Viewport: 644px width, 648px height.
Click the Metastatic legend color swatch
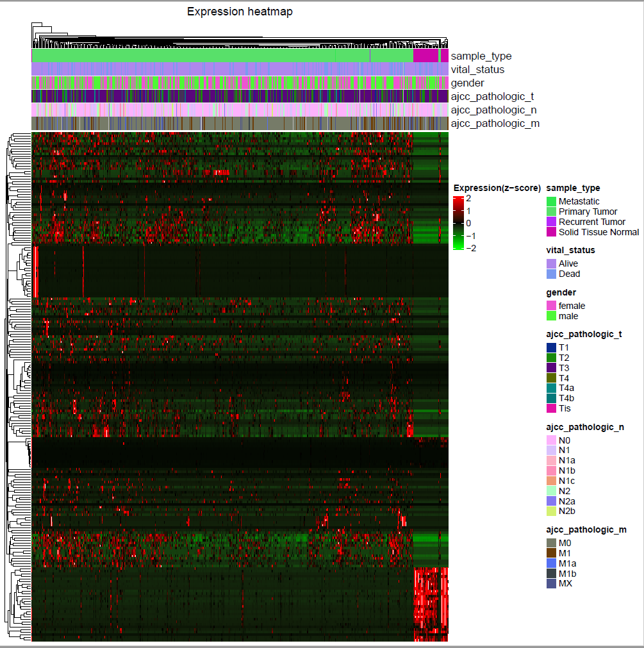(x=551, y=201)
